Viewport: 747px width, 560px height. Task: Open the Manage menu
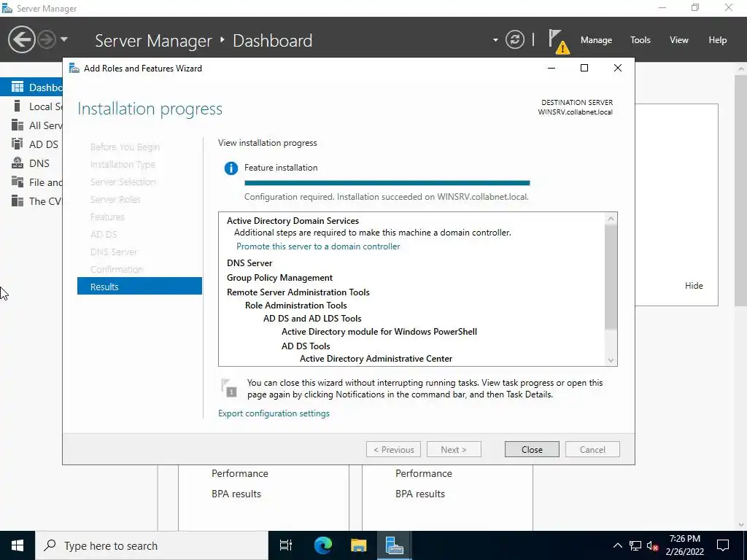[x=596, y=40]
